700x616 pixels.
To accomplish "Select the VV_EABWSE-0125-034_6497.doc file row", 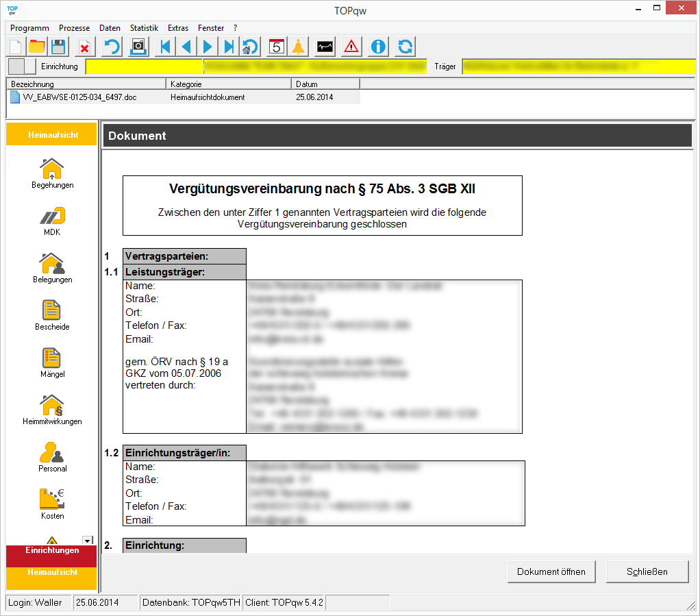I will (x=79, y=97).
